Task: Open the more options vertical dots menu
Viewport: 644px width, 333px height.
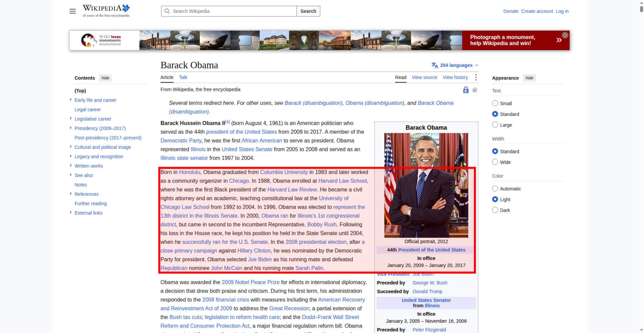Action: 476,77
